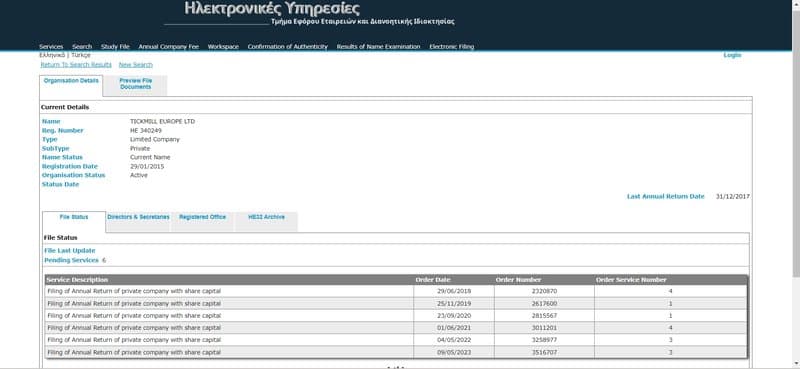
Task: Switch language to Türkçe
Action: pos(81,55)
